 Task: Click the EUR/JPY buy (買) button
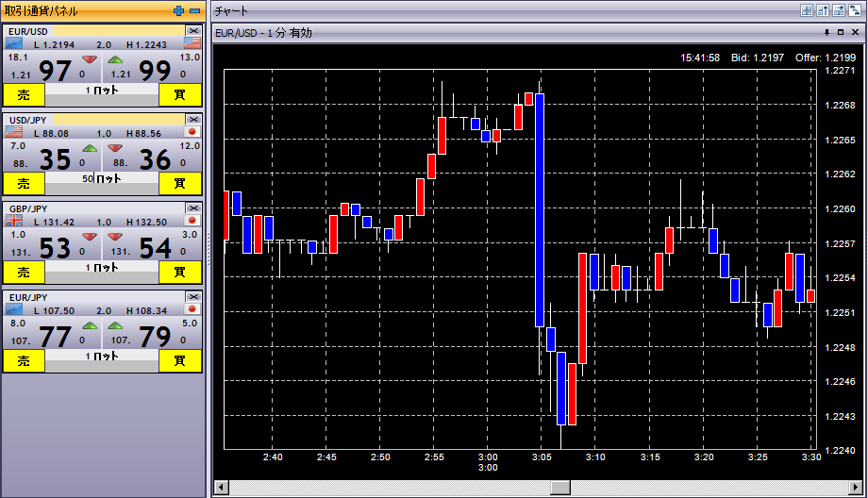tap(179, 359)
